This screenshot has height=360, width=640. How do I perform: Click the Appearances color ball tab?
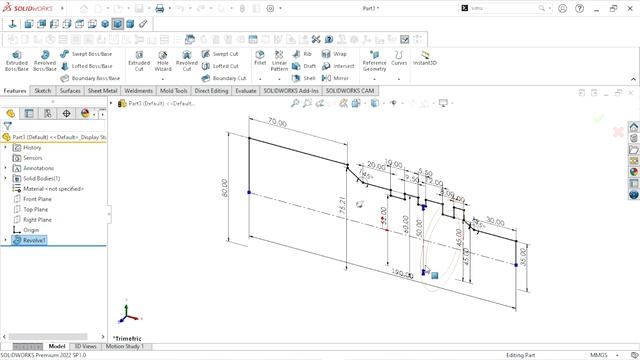[x=85, y=113]
